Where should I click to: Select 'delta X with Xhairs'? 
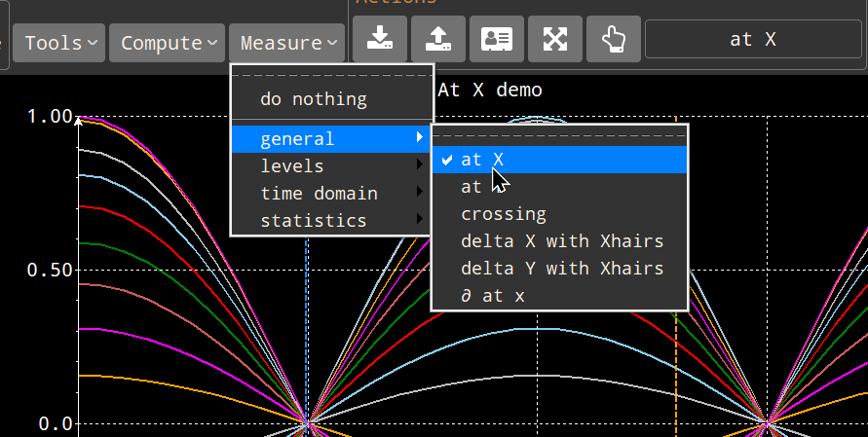pyautogui.click(x=562, y=241)
